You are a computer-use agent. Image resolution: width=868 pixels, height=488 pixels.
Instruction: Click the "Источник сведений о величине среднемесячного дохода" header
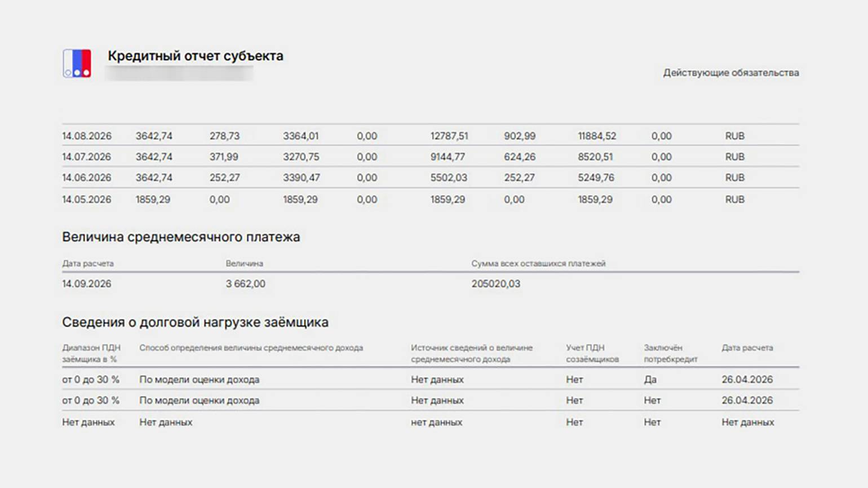472,353
